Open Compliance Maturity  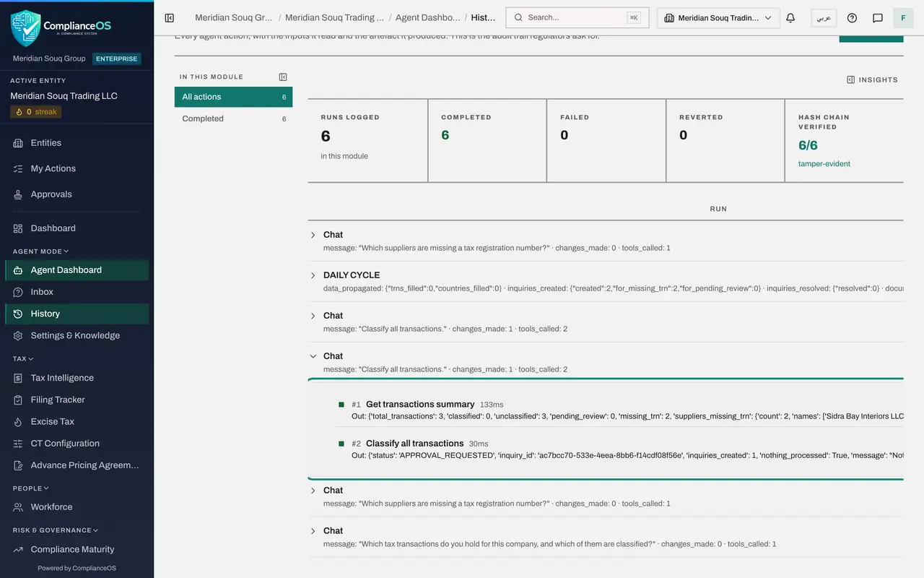click(77, 549)
